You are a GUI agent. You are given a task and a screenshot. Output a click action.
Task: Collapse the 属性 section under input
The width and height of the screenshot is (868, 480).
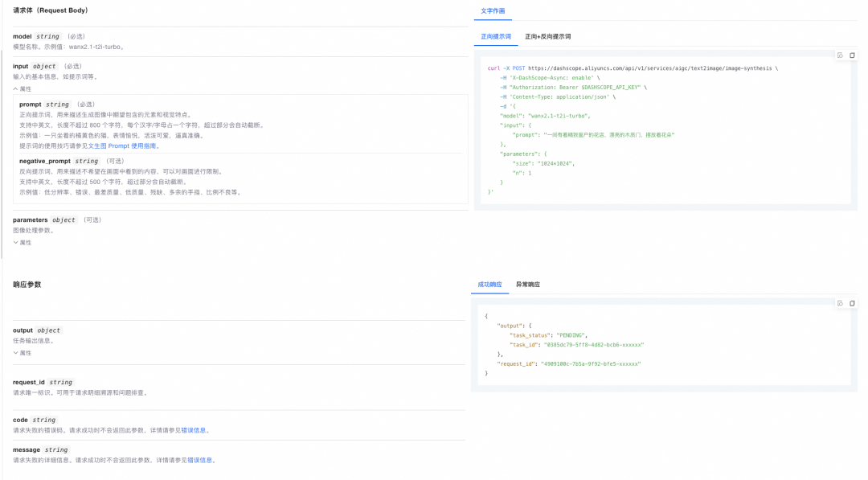23,89
